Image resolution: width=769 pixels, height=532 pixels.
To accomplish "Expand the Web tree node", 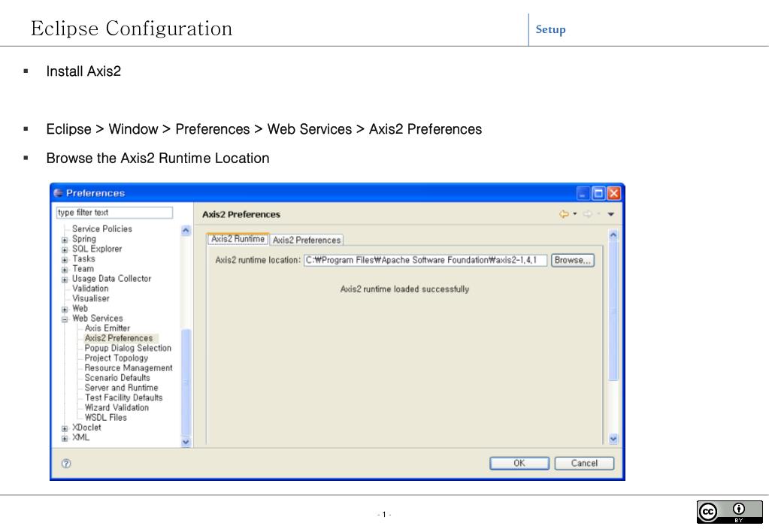I will tap(65, 310).
